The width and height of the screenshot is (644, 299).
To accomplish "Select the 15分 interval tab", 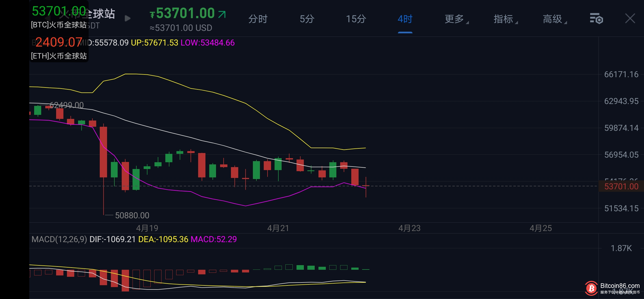I will click(356, 19).
